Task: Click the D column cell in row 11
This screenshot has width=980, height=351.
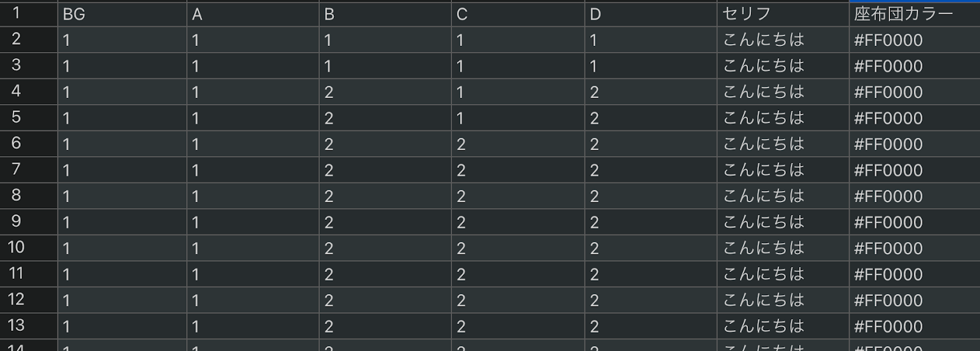Action: pos(650,274)
